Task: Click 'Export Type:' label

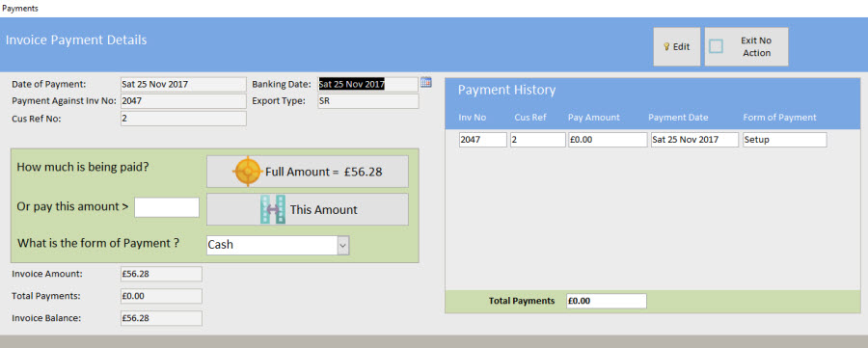Action: click(279, 101)
